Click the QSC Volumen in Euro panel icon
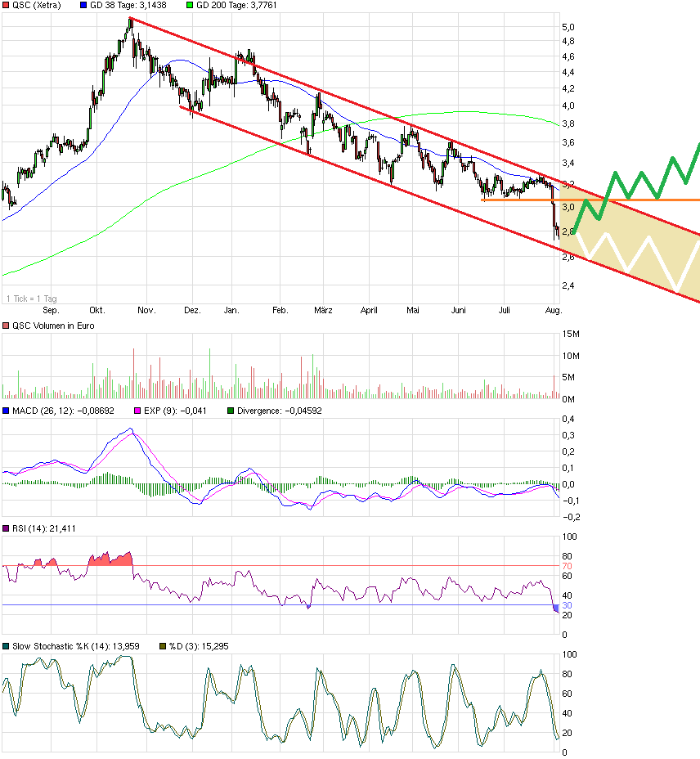 tap(7, 325)
